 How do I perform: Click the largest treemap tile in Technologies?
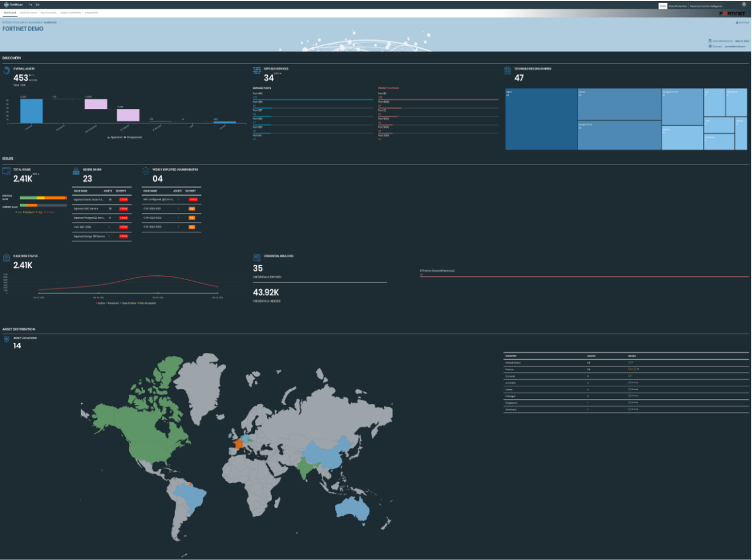point(540,119)
